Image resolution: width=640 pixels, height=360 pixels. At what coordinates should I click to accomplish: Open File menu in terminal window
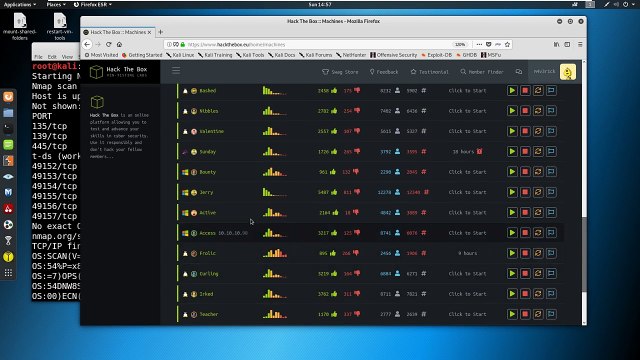coord(38,57)
